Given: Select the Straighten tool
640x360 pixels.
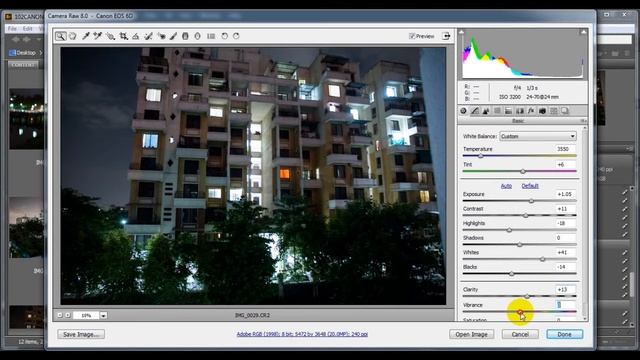Looking at the screenshot, I should [136, 36].
